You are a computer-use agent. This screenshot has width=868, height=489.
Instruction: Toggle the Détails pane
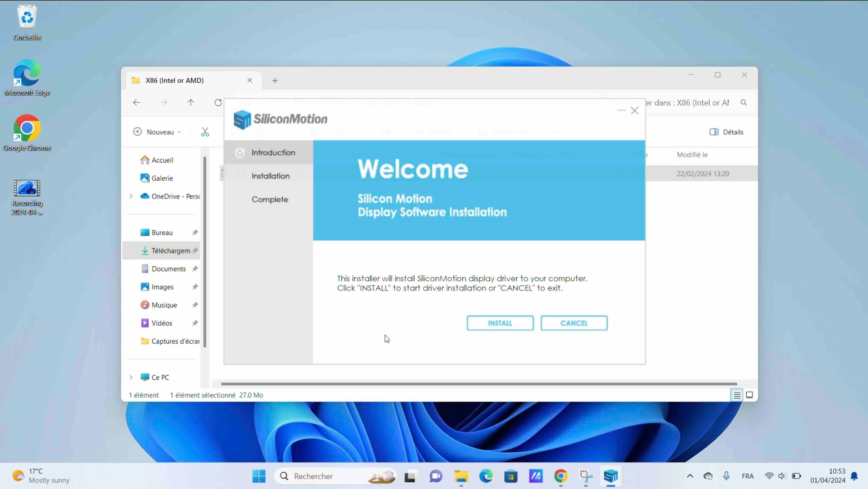point(726,132)
